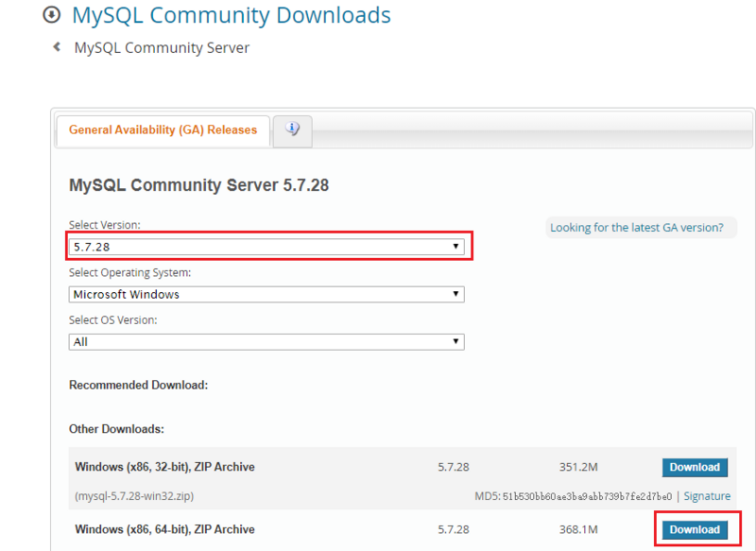Click the back chevron before MySQL Community Server
Image resolution: width=756 pixels, height=551 pixels.
click(57, 46)
